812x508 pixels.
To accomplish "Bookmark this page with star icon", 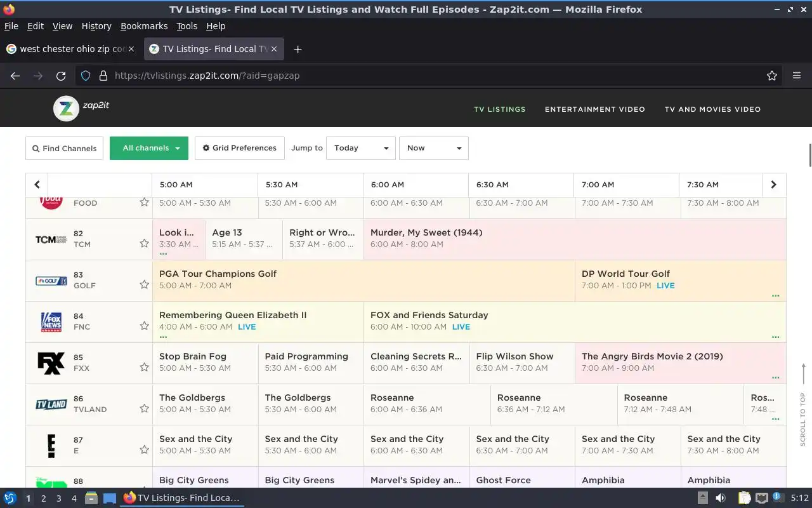I will point(772,76).
